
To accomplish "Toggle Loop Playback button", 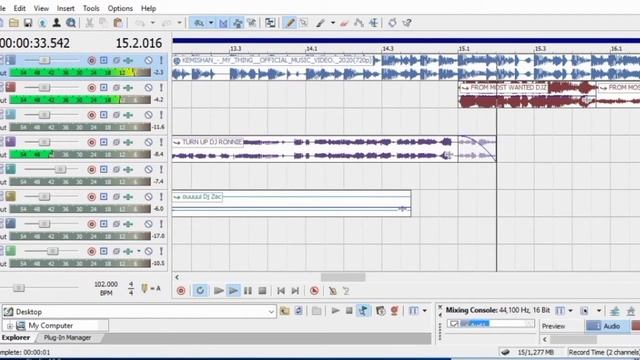I will (x=200, y=291).
